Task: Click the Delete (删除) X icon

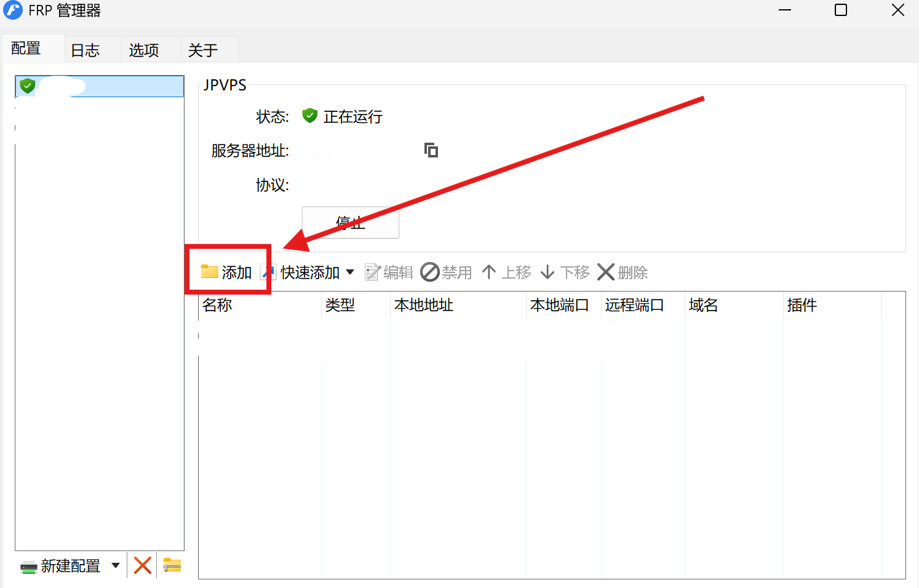Action: click(x=606, y=272)
